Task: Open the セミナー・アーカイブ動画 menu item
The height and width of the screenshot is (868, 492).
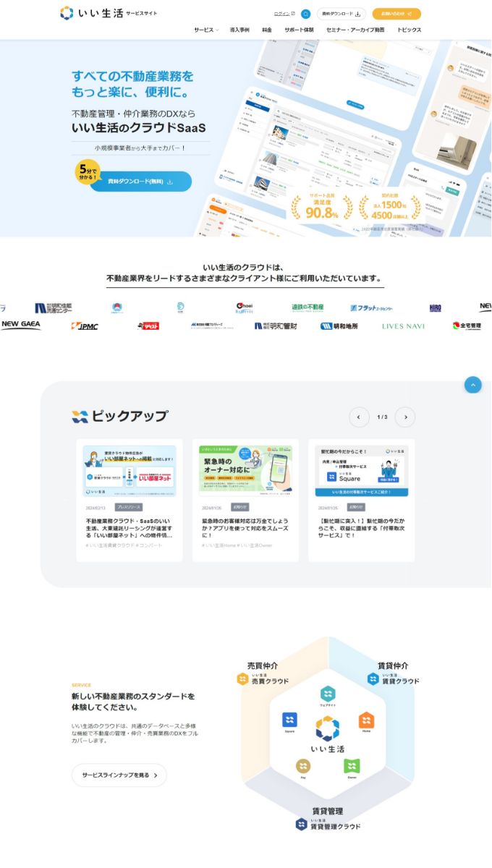Action: (355, 30)
